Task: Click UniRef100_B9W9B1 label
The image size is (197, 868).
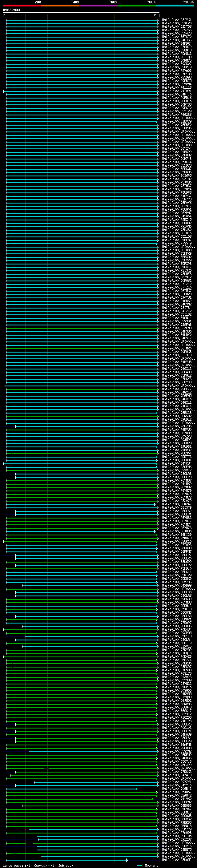Action: pyautogui.click(x=176, y=446)
